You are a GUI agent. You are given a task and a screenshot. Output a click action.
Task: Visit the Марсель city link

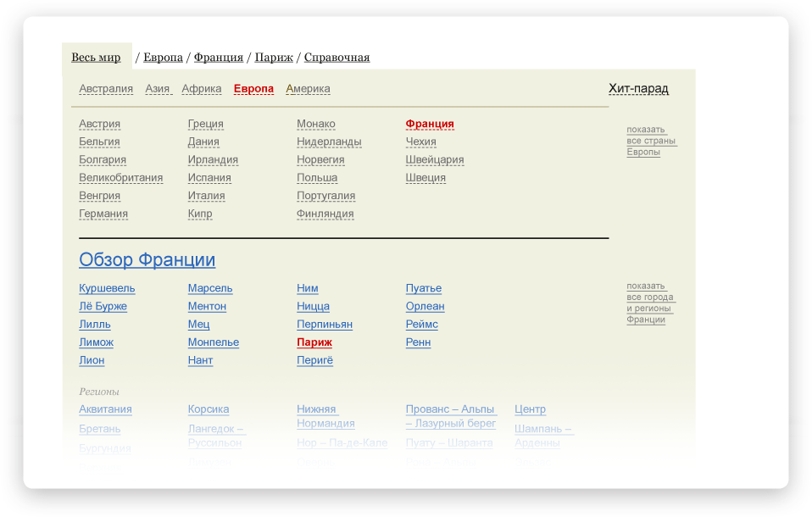(210, 288)
